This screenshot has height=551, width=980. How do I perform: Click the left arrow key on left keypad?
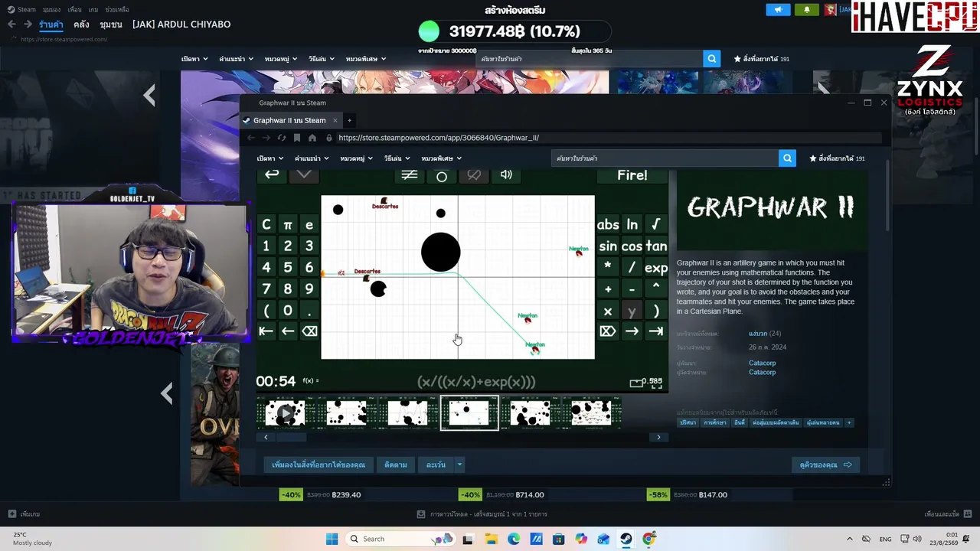click(287, 331)
